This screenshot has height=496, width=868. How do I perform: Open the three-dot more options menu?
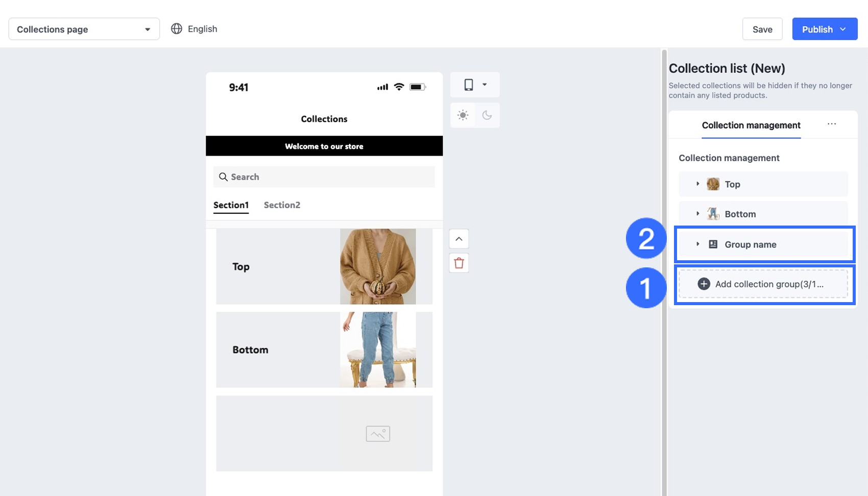(832, 124)
